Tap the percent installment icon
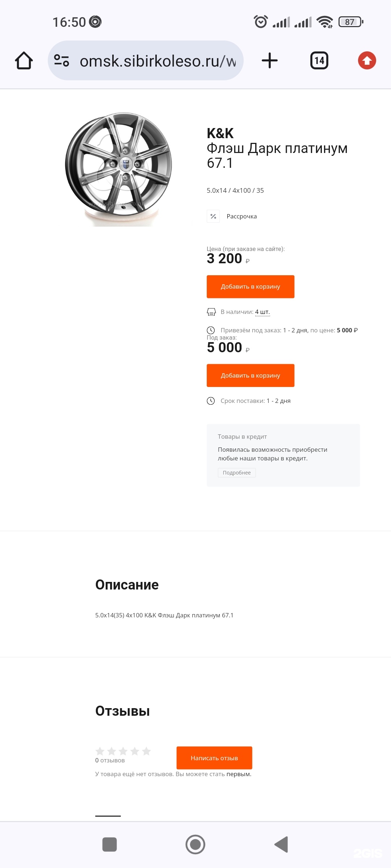The image size is (391, 868). click(x=213, y=216)
